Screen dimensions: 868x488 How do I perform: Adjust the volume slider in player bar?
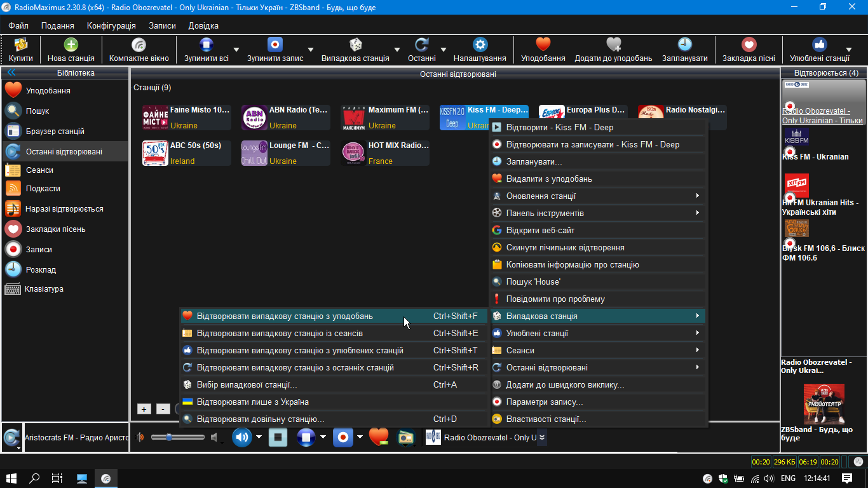[x=178, y=437]
